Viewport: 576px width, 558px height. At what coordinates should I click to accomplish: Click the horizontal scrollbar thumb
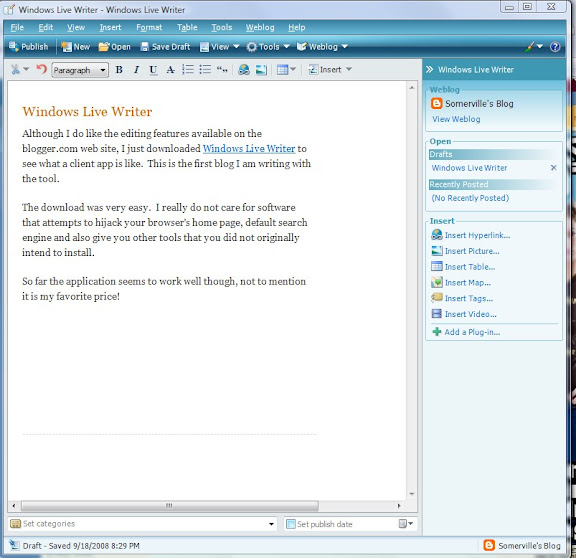(x=169, y=505)
